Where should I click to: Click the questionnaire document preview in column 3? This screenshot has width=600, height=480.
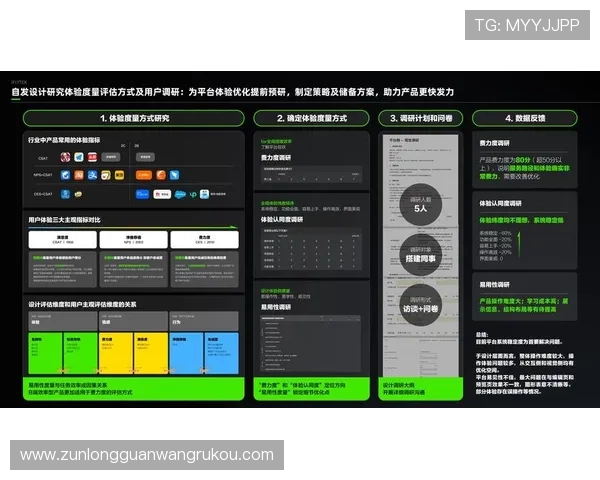click(421, 256)
